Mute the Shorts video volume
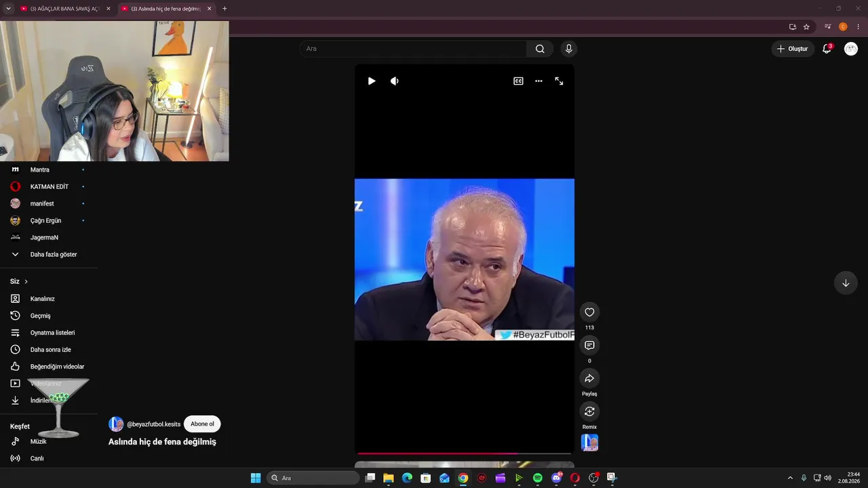 pos(395,81)
